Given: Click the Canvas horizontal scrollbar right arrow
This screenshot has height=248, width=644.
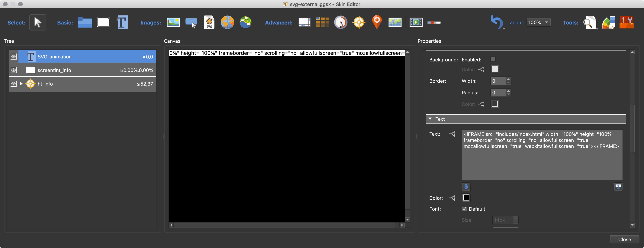Looking at the screenshot, I should pyautogui.click(x=402, y=225).
